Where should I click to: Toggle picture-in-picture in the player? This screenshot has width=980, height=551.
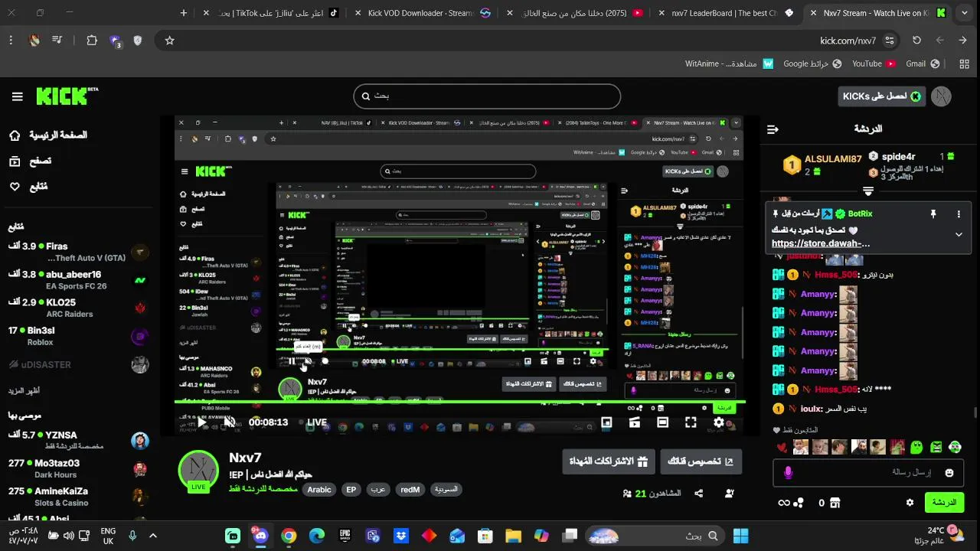[x=606, y=422]
